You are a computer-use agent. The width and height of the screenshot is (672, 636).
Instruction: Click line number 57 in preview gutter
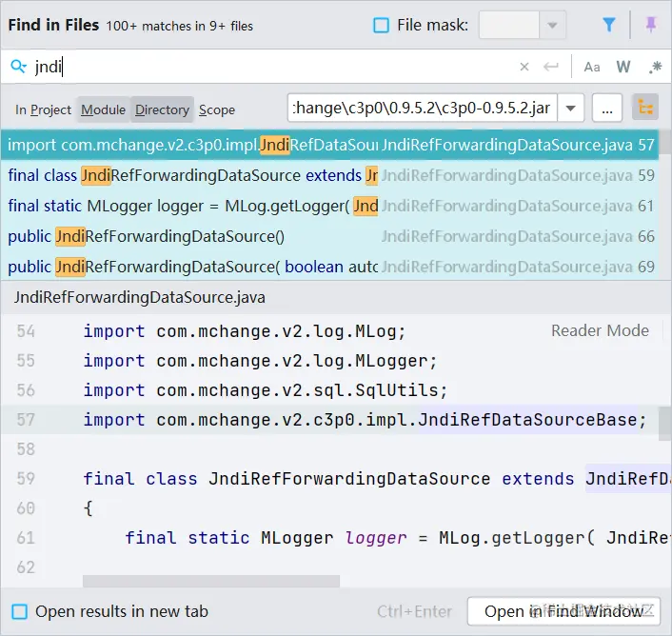pyautogui.click(x=26, y=420)
